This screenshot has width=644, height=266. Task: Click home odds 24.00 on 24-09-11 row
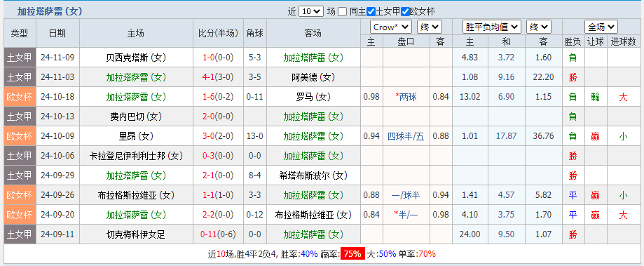coord(470,234)
